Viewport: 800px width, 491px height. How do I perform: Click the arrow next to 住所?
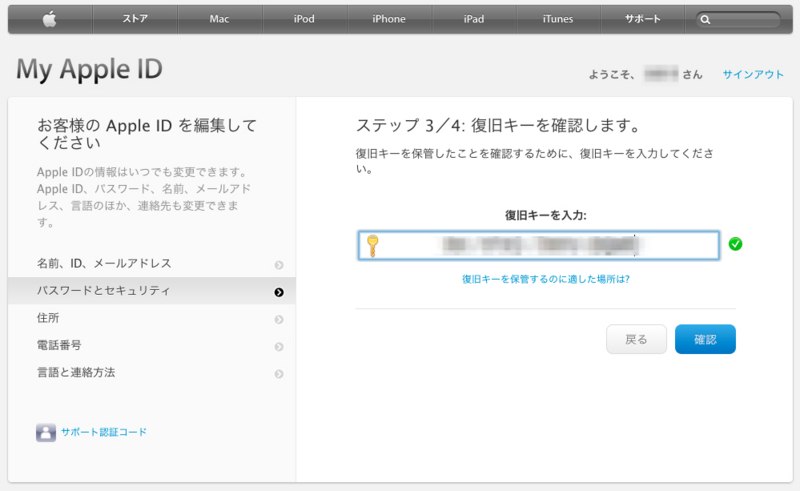tap(279, 320)
